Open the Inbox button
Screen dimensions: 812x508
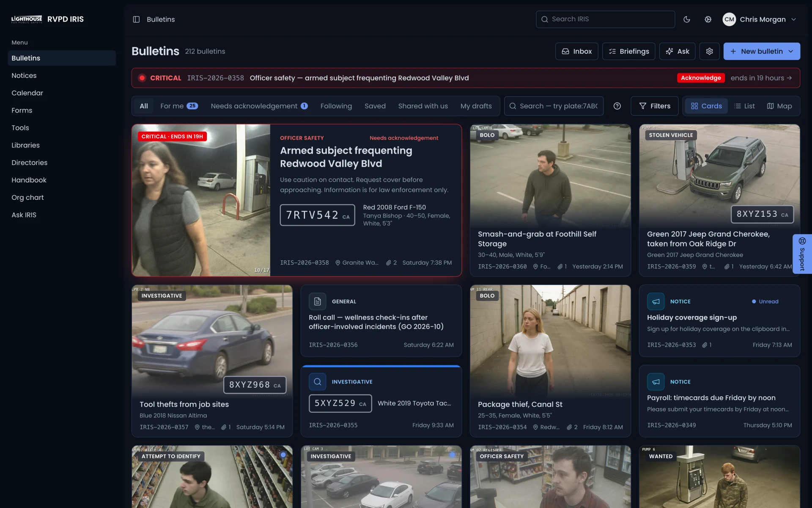pyautogui.click(x=576, y=51)
